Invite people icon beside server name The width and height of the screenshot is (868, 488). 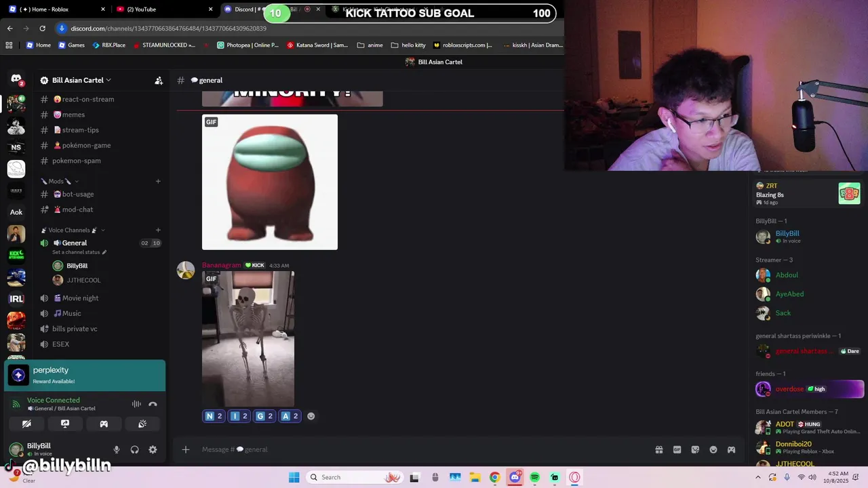159,80
